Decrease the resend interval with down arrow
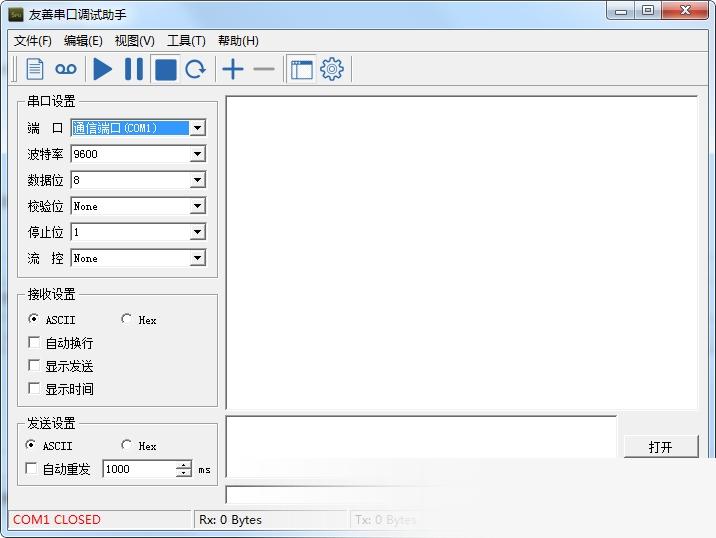This screenshot has height=538, width=716. tap(184, 473)
